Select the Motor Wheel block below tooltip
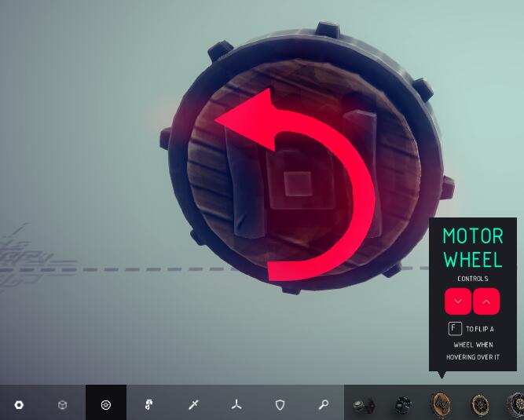The width and height of the screenshot is (524, 420). [442, 405]
